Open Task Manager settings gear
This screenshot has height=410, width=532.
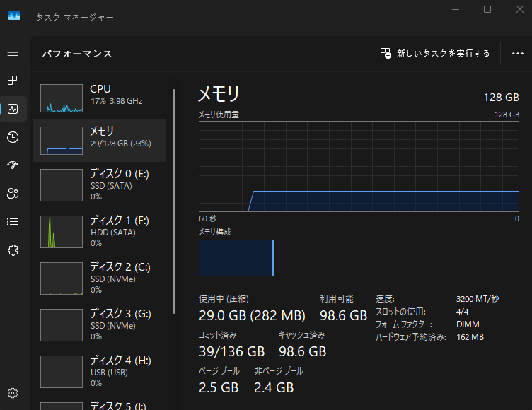coord(13,393)
